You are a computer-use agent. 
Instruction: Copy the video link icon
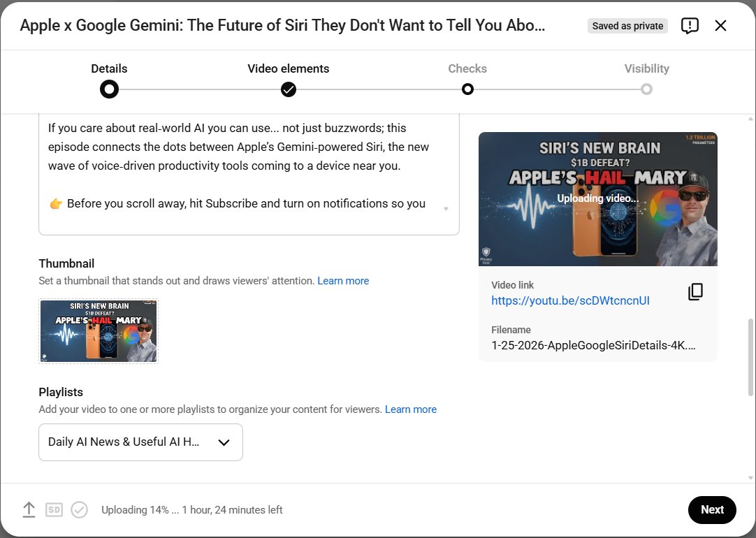695,291
